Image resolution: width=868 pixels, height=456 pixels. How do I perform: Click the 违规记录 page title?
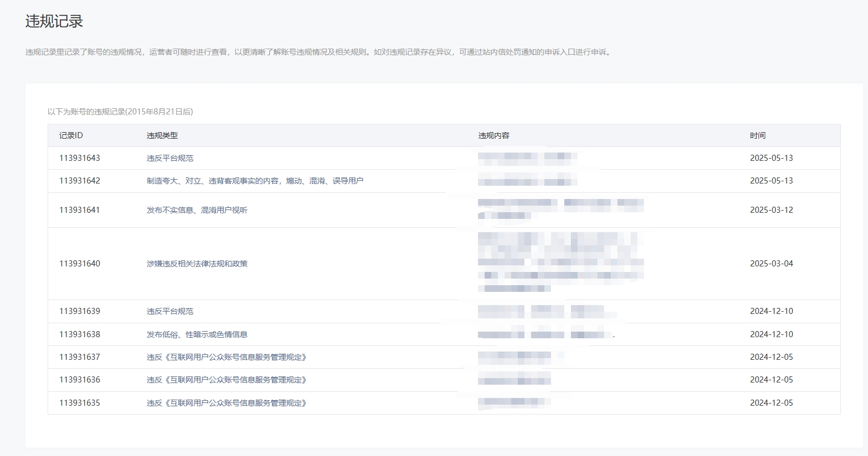point(54,22)
